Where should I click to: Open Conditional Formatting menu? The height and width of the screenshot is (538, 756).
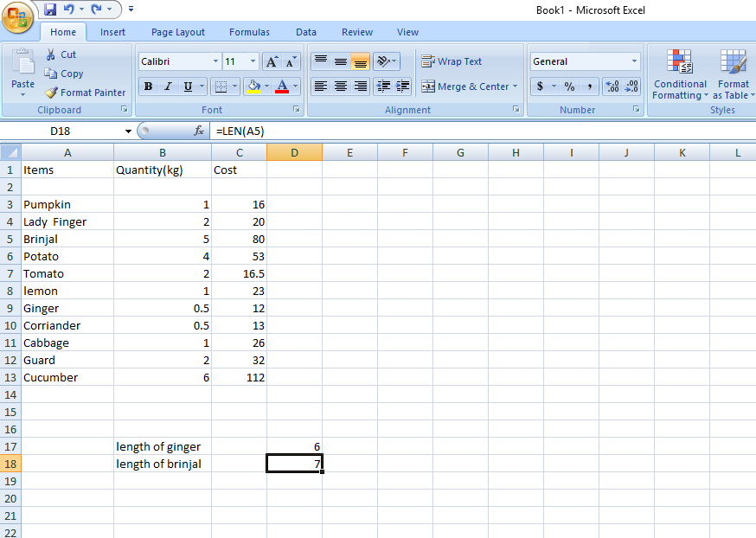[680, 74]
